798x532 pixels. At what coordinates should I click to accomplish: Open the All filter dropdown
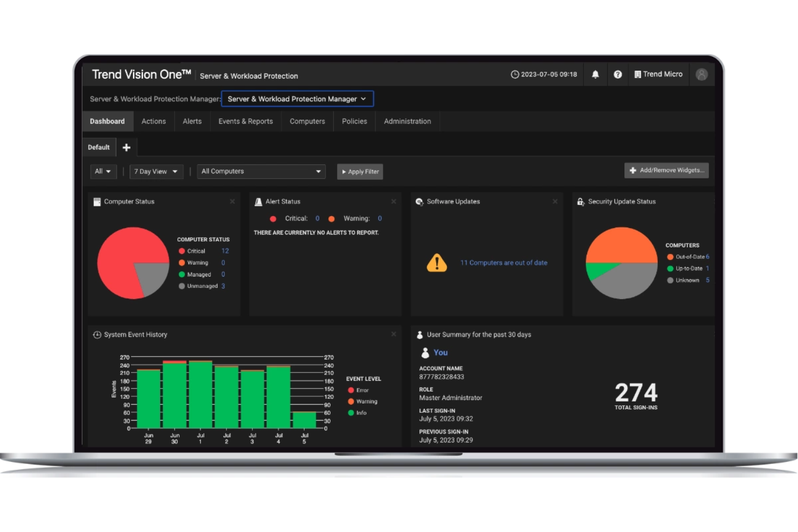click(x=103, y=171)
